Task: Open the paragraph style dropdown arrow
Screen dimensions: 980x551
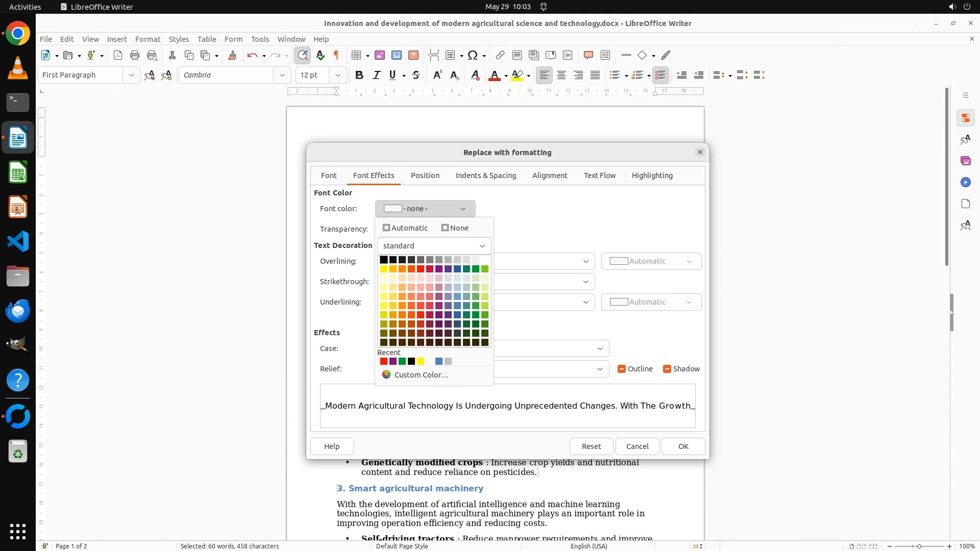Action: pyautogui.click(x=131, y=75)
